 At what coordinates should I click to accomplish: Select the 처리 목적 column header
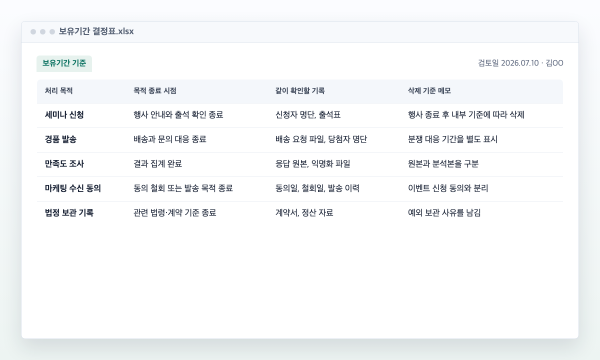coord(59,91)
